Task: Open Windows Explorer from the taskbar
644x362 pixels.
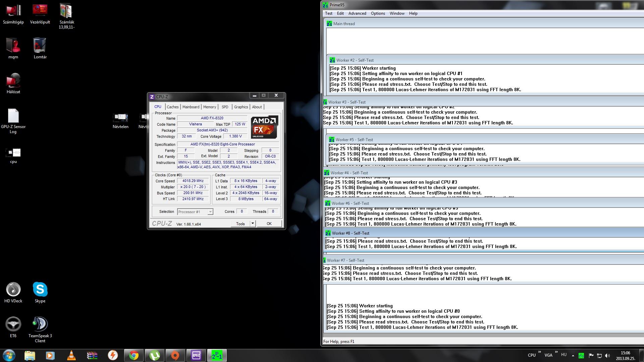Action: pos(30,355)
